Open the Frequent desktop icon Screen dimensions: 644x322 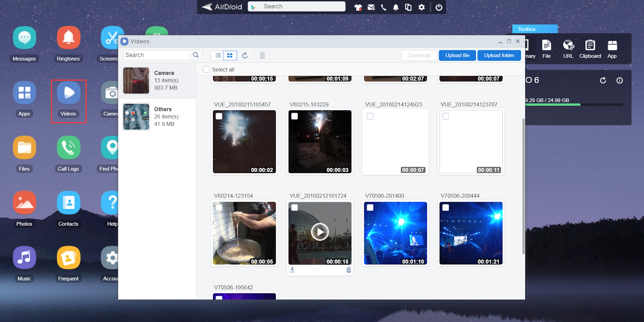(68, 258)
